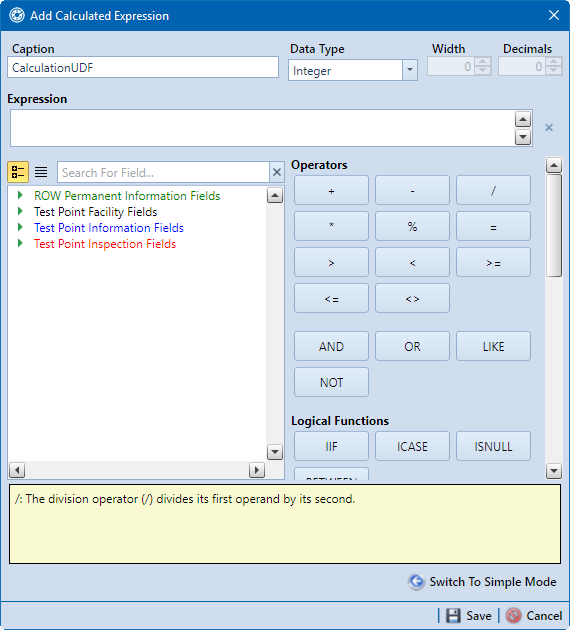
Task: Insert the NOT operator
Action: click(x=331, y=382)
